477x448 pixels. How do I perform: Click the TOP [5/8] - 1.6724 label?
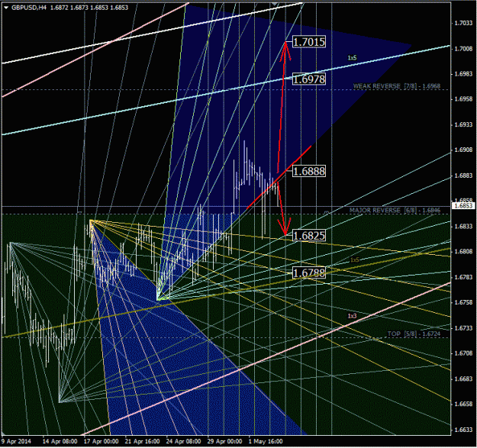[414, 334]
